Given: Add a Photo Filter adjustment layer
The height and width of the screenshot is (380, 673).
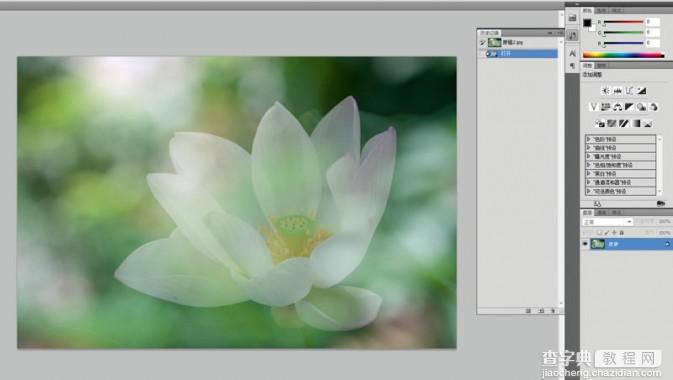Looking at the screenshot, I should pos(642,107).
